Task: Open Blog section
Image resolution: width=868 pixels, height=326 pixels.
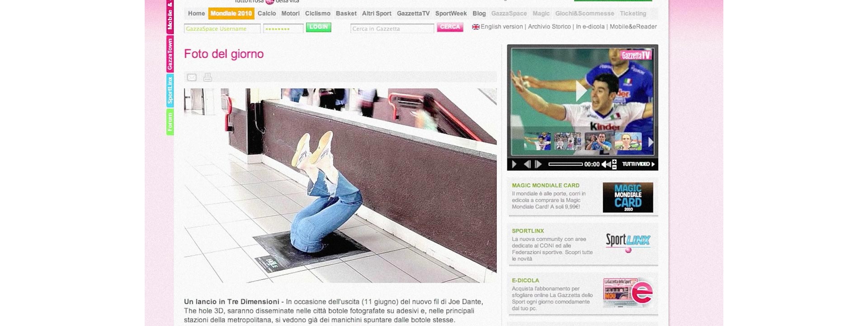Action: tap(479, 14)
